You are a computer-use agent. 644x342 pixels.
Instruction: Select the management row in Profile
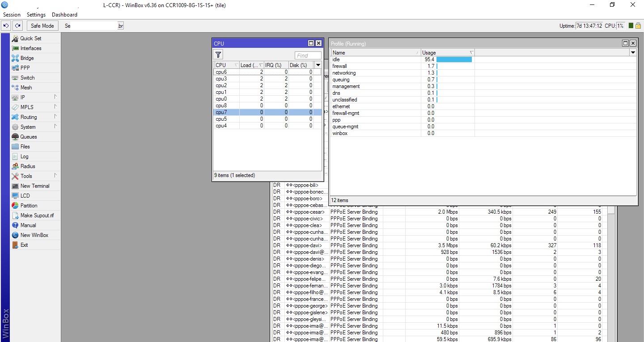(x=483, y=86)
